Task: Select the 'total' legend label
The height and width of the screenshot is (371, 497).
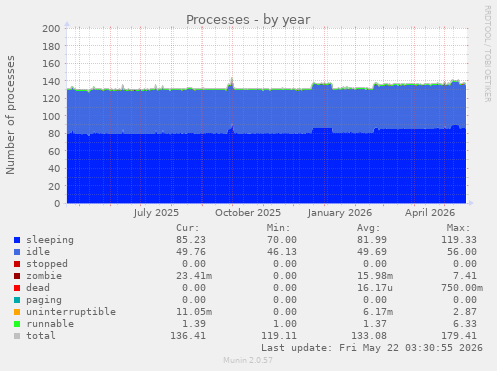Action: (41, 336)
